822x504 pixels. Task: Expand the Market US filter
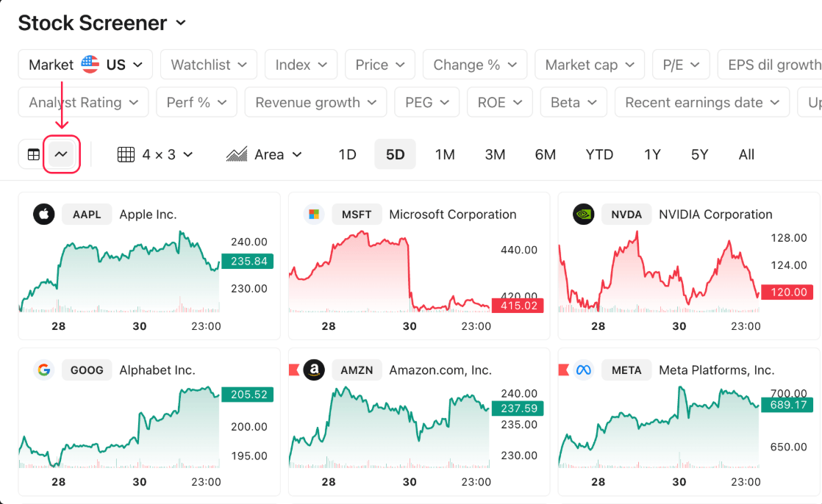click(85, 65)
